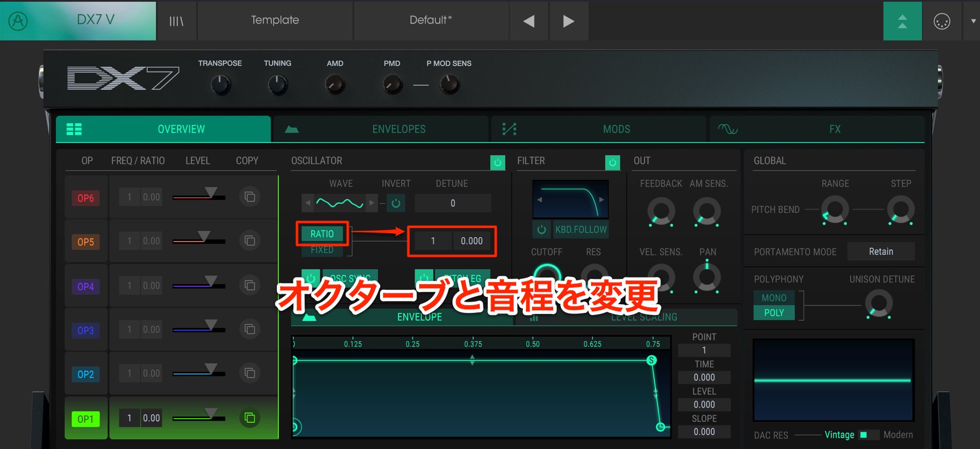The width and height of the screenshot is (980, 449).
Task: Click the envelope POINT value field
Action: (704, 350)
